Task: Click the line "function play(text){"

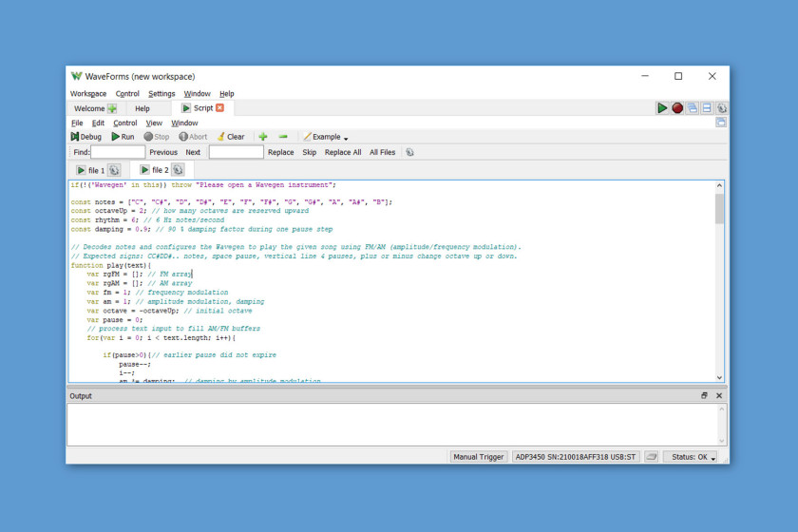Action: (111, 265)
